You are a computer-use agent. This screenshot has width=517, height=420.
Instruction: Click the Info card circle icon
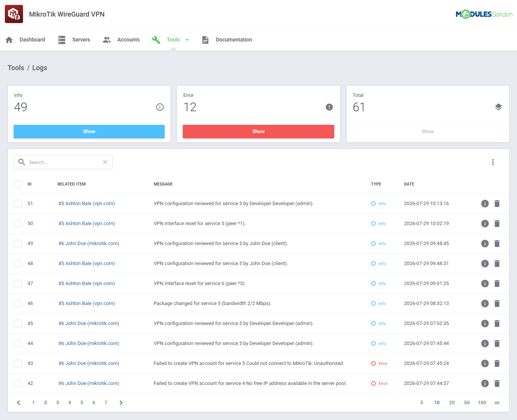pyautogui.click(x=160, y=107)
